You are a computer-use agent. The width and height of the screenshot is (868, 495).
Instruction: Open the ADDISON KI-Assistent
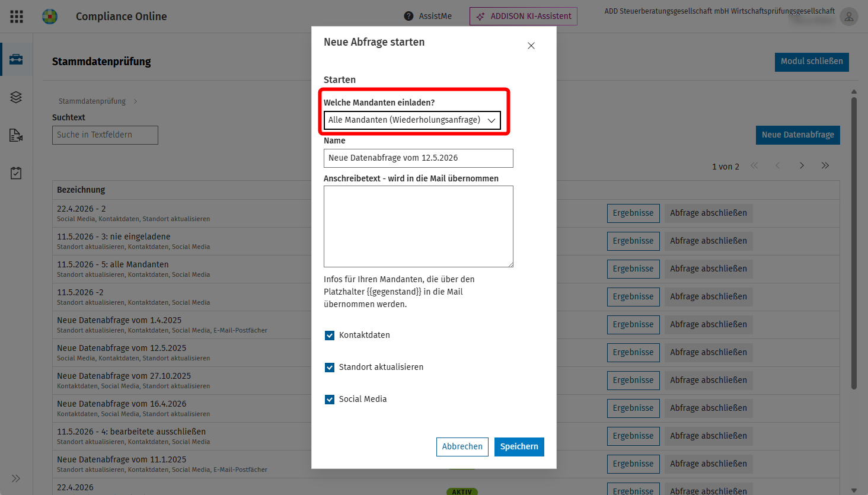524,17
